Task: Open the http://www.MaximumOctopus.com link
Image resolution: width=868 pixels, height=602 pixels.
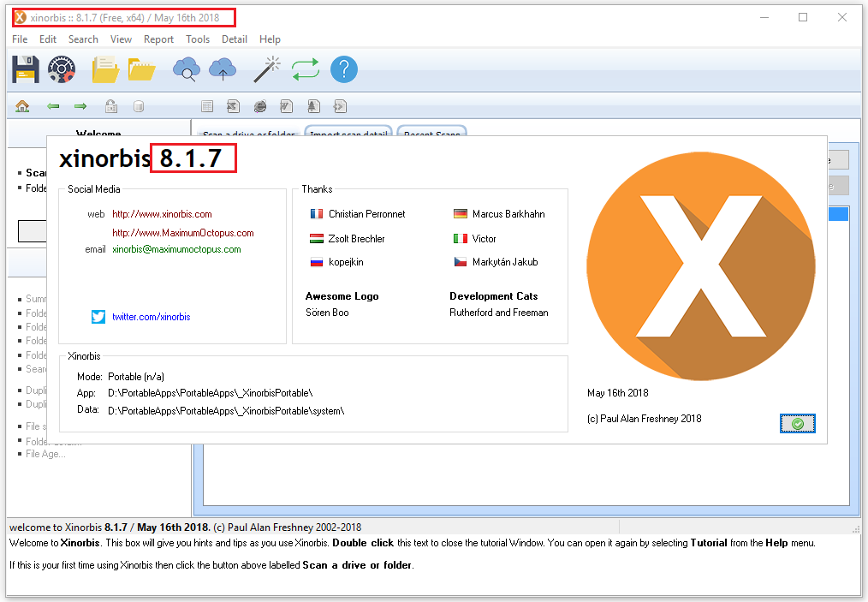Action: 182,233
